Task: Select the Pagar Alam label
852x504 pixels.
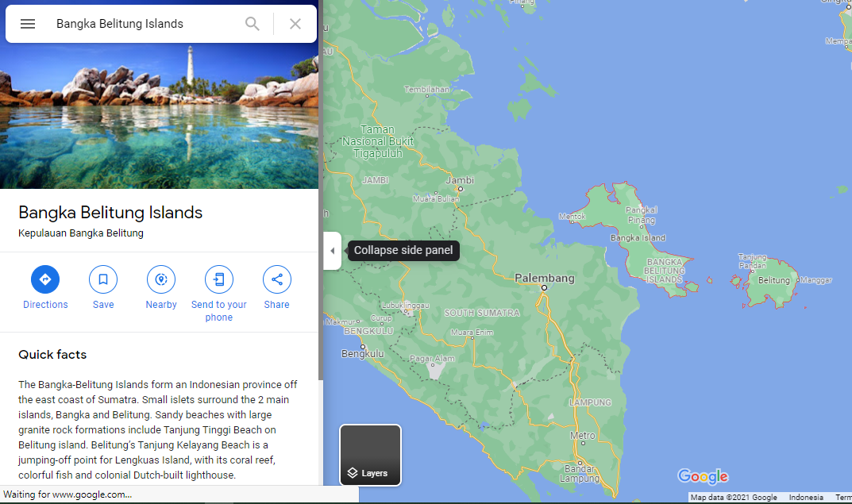Action: (432, 359)
